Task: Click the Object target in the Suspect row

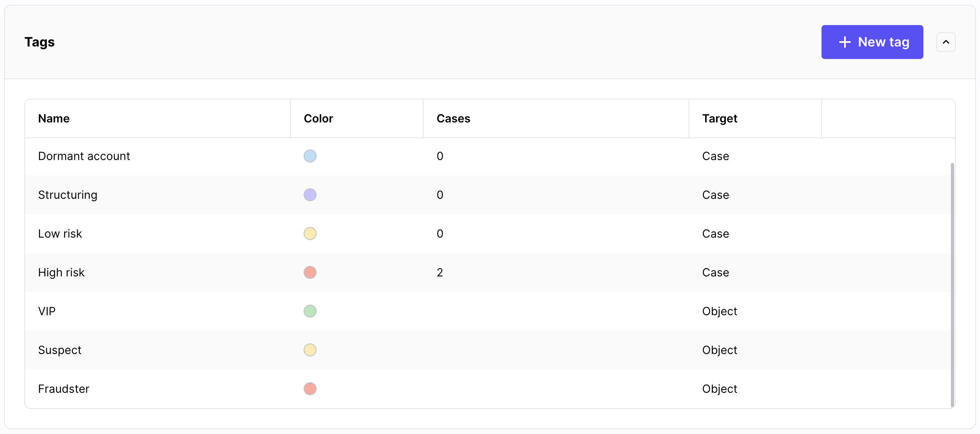Action: [720, 350]
